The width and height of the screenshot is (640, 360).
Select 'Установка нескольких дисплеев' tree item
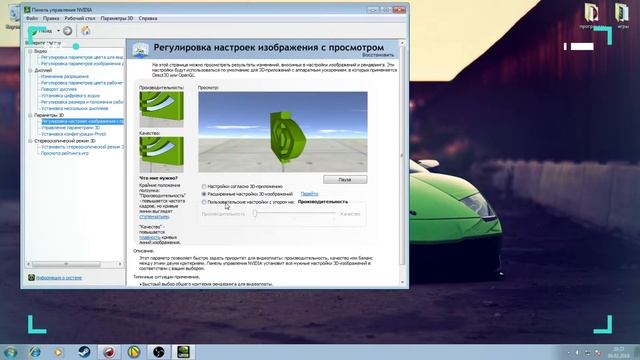pyautogui.click(x=75, y=109)
